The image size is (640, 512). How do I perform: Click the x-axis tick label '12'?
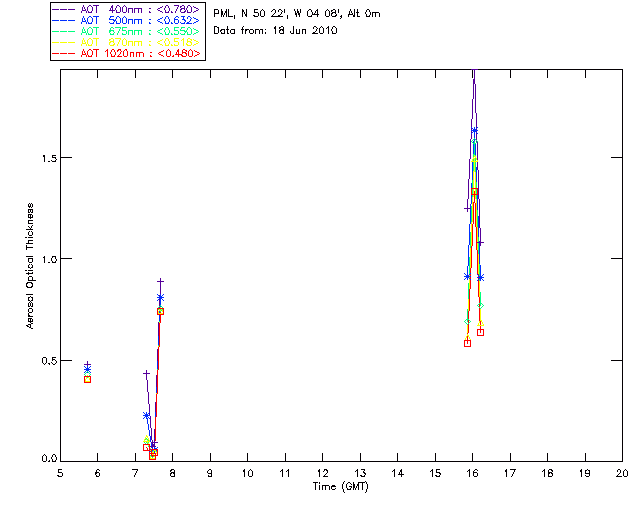[x=322, y=474]
